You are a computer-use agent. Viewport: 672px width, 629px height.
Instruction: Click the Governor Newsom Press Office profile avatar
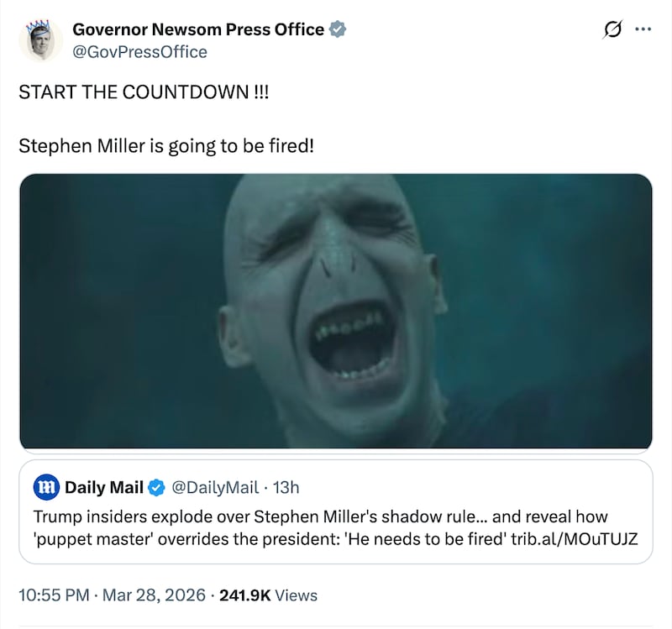coord(40,39)
